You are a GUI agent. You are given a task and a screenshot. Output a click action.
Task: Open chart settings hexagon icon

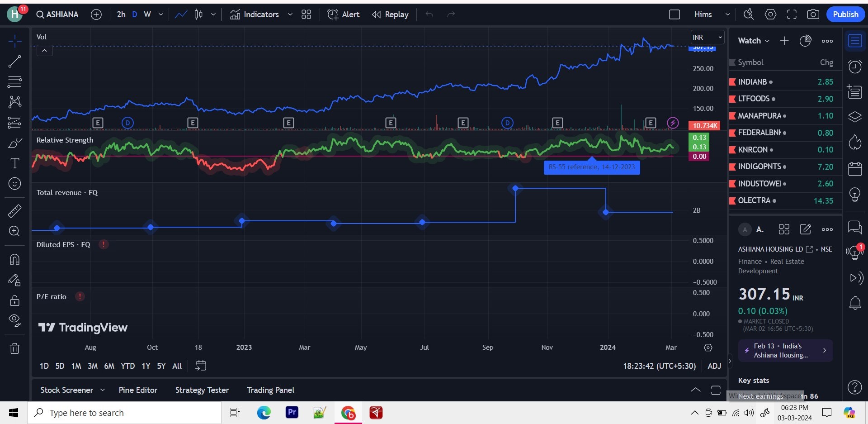[x=770, y=14]
